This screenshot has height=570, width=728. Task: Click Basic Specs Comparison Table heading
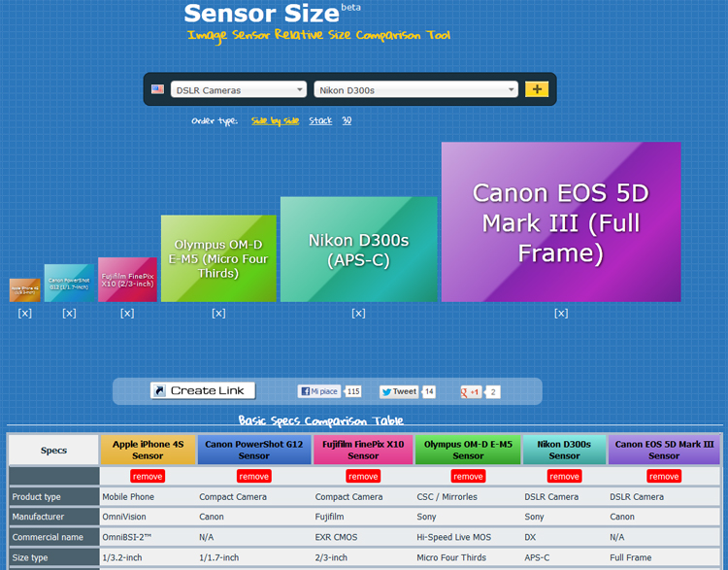pos(321,420)
